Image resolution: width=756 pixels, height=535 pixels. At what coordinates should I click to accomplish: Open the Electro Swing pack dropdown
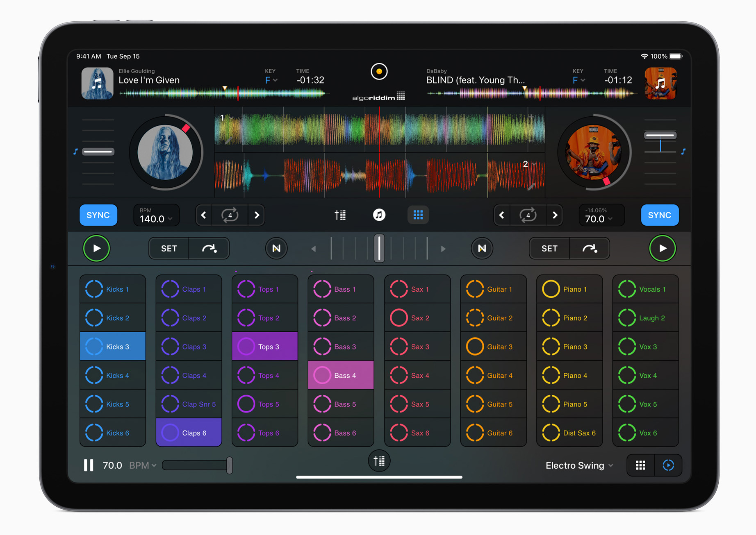[x=579, y=465]
